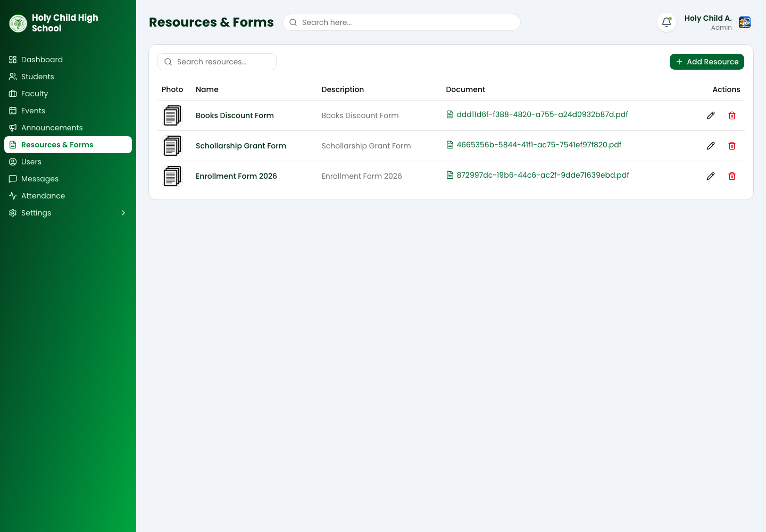Navigate to Faculty
Viewport: 766px width, 532px height.
point(68,94)
